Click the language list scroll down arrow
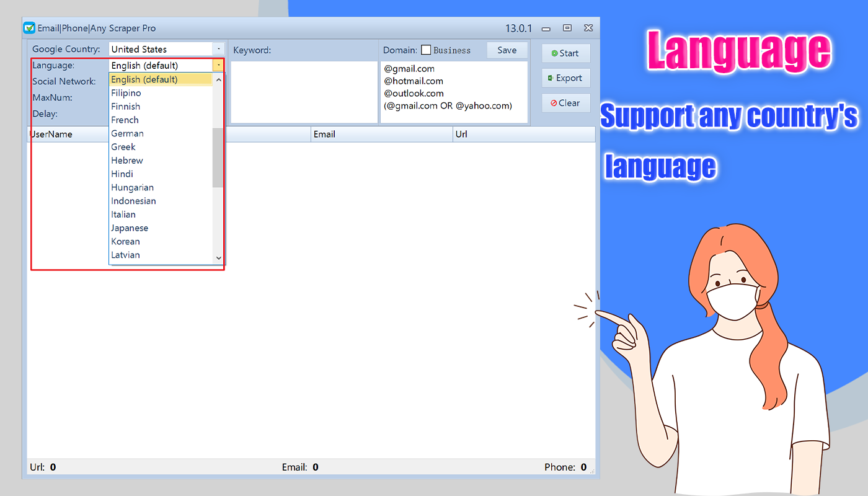The width and height of the screenshot is (868, 496). coord(218,258)
